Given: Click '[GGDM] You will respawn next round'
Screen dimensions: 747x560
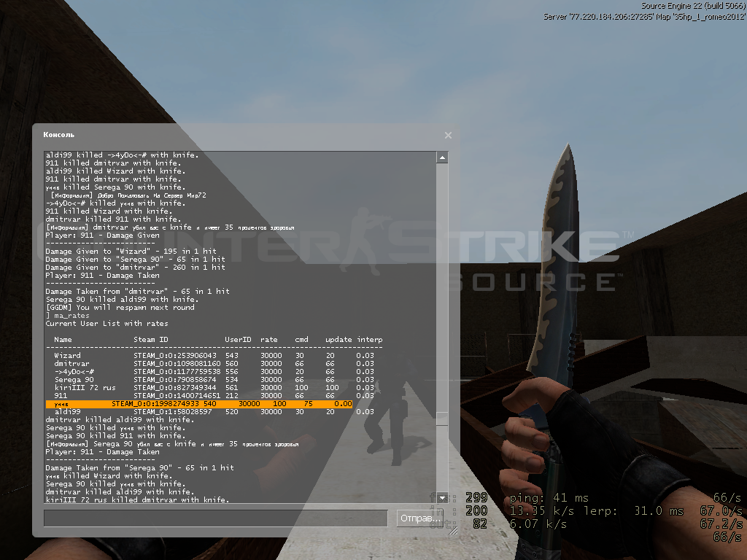Looking at the screenshot, I should coord(120,307).
